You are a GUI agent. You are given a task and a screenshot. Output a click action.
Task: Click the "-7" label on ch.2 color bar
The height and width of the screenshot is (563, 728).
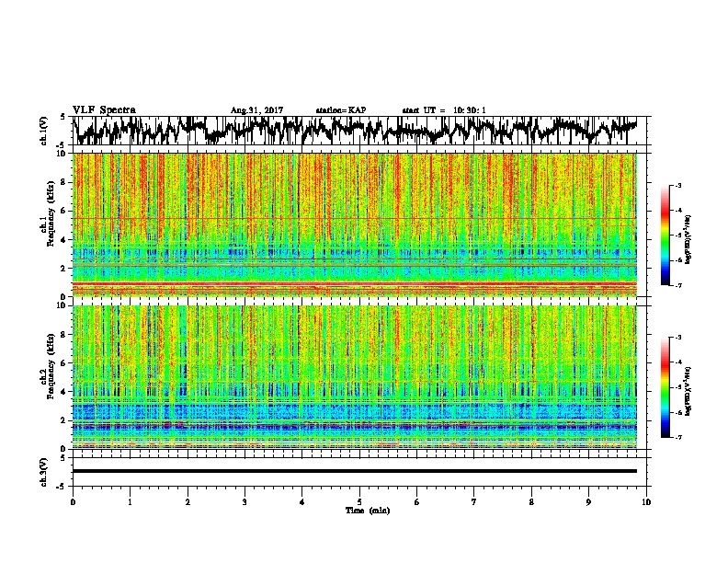(677, 437)
